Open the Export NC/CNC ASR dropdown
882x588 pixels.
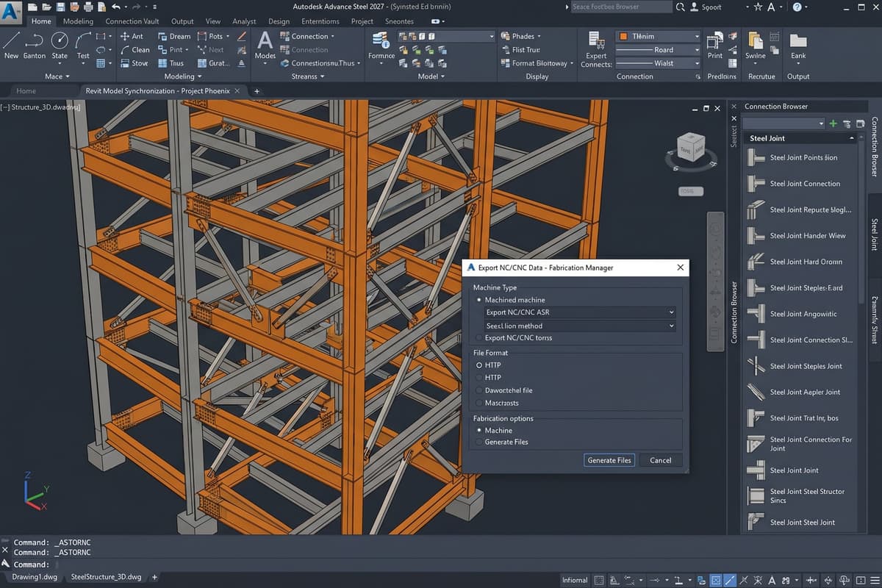(579, 312)
